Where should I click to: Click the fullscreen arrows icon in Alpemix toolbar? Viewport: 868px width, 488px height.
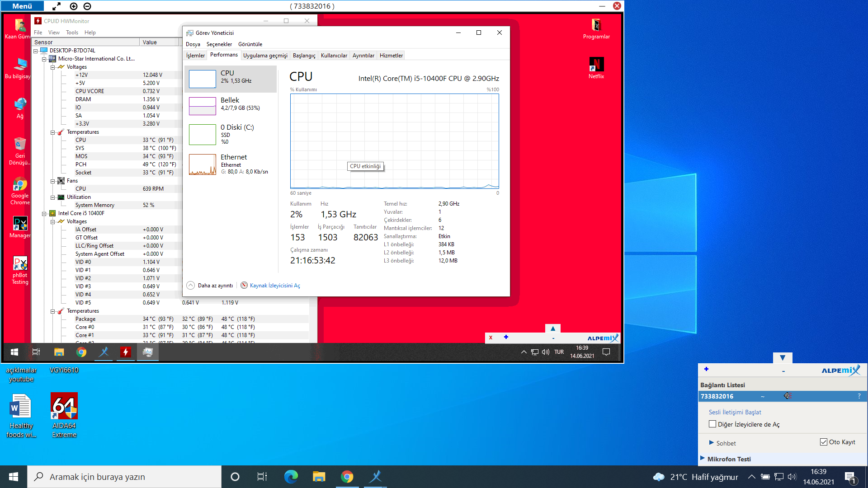click(x=57, y=6)
